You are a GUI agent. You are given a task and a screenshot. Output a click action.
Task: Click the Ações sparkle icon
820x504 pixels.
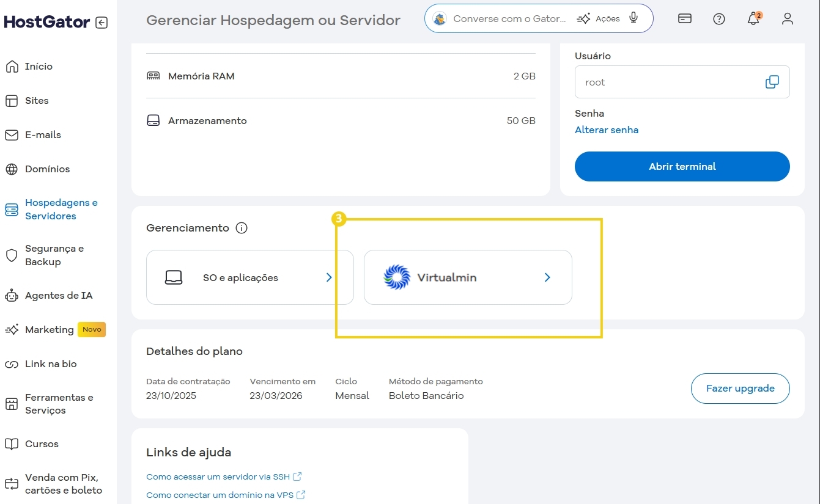tap(584, 18)
